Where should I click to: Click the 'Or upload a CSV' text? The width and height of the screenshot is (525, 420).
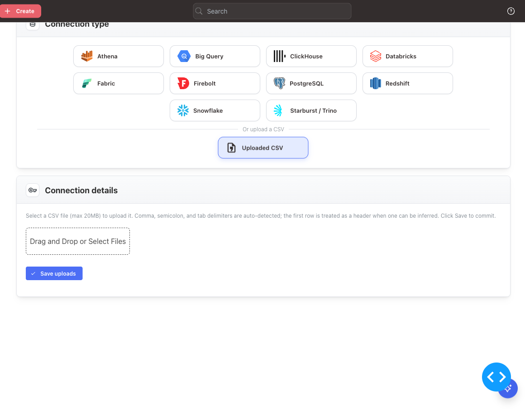(x=263, y=129)
